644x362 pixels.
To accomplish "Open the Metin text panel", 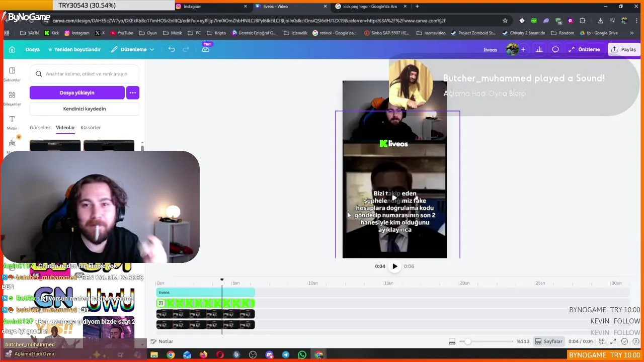I will (12, 122).
